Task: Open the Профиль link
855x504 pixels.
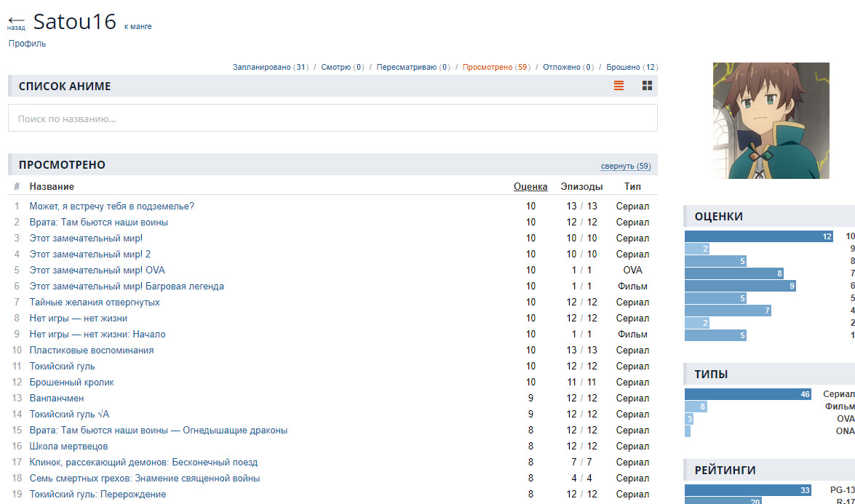Action: pyautogui.click(x=27, y=44)
